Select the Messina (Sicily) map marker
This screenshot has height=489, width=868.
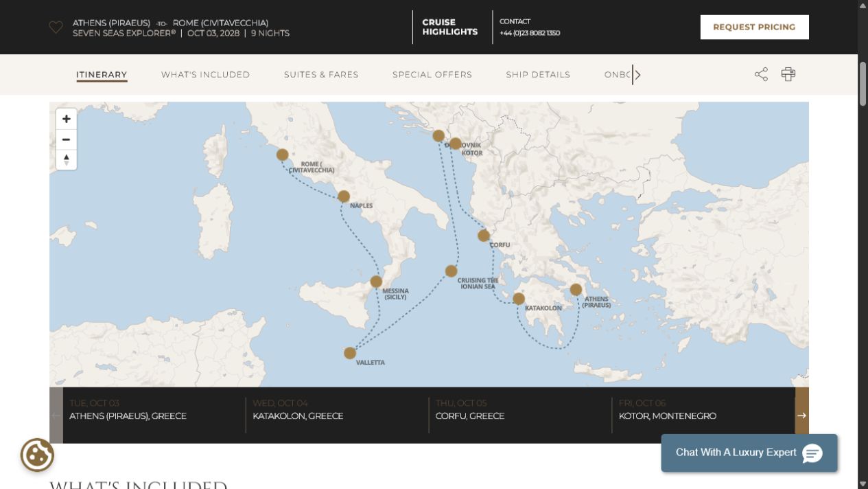pyautogui.click(x=376, y=282)
